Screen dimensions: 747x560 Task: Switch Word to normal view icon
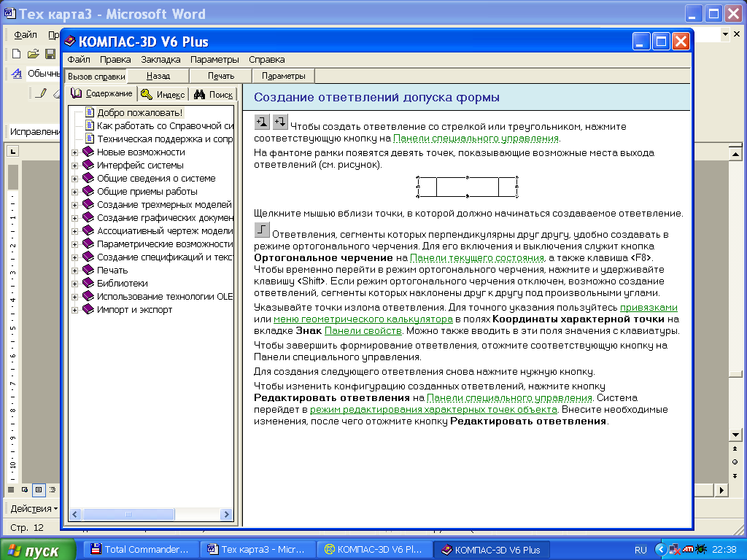pyautogui.click(x=11, y=489)
